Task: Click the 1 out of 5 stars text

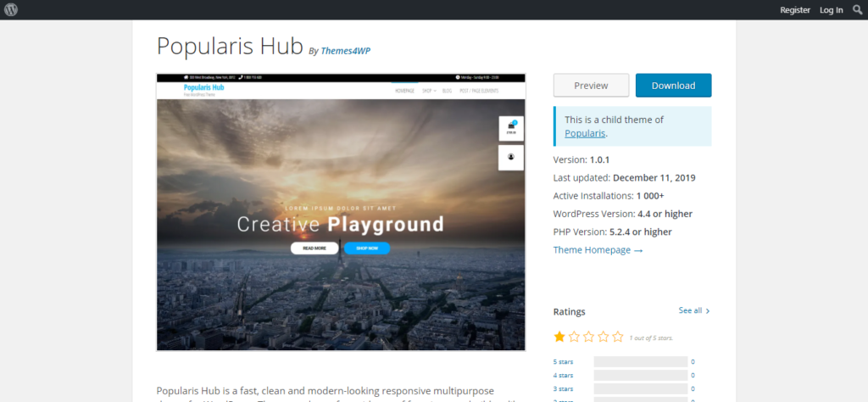Action: point(651,338)
